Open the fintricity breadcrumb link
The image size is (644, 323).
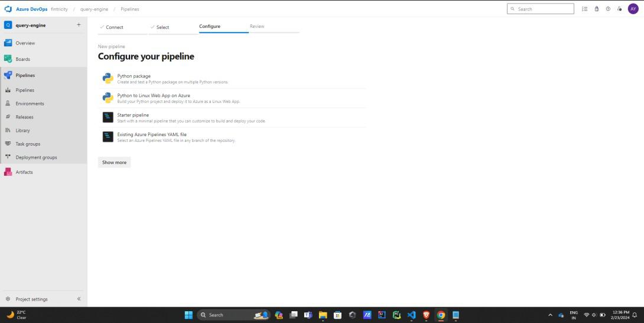tap(59, 9)
